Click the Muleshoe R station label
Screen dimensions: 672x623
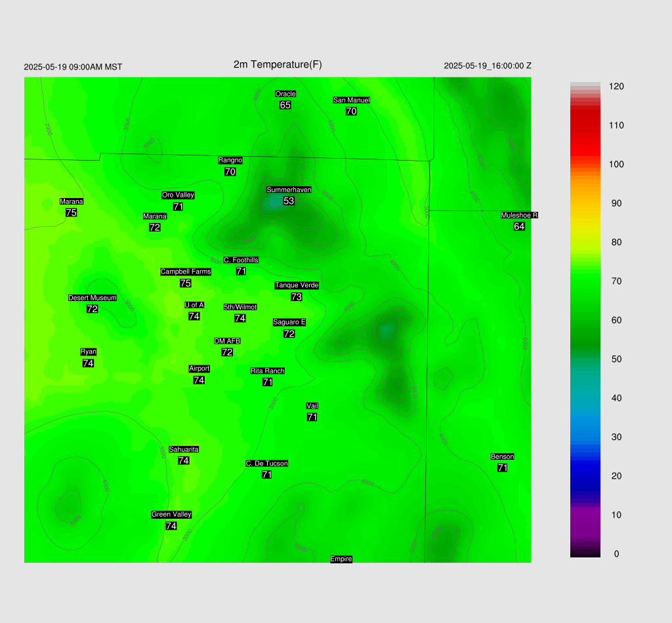tap(520, 215)
